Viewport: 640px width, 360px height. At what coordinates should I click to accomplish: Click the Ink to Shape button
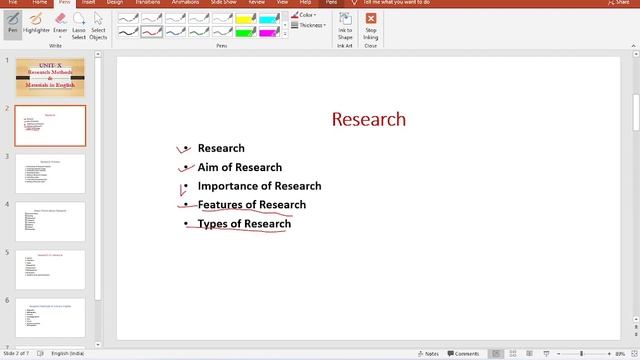tap(345, 26)
